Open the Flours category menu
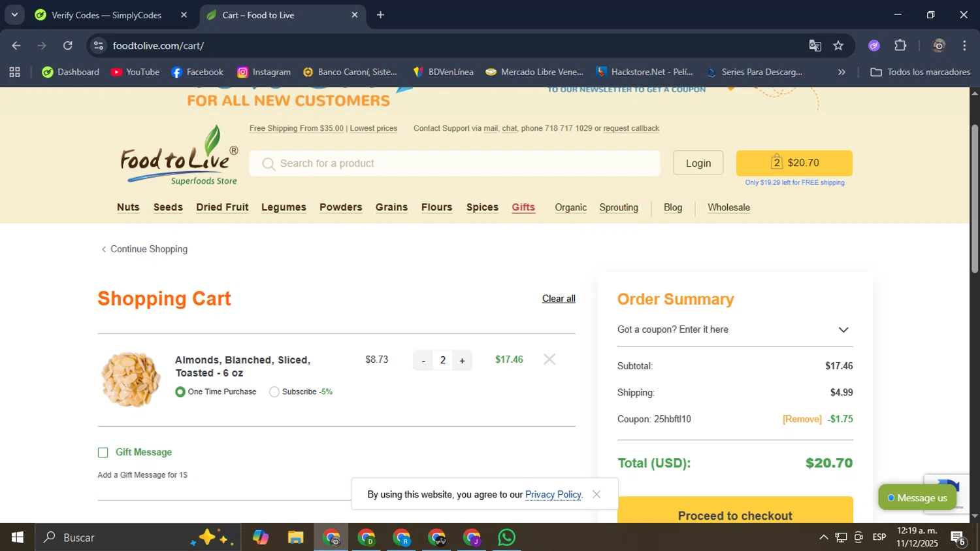Viewport: 980px width, 551px height. tap(436, 207)
